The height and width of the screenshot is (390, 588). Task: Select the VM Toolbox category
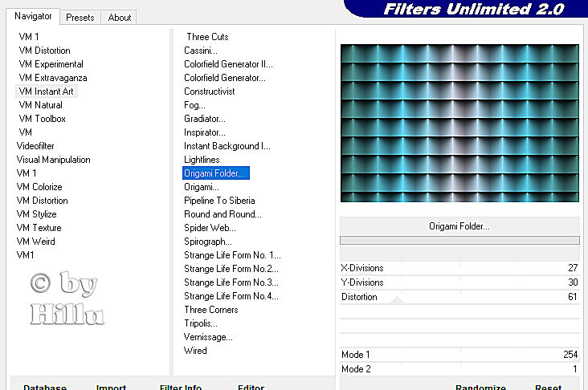(42, 119)
